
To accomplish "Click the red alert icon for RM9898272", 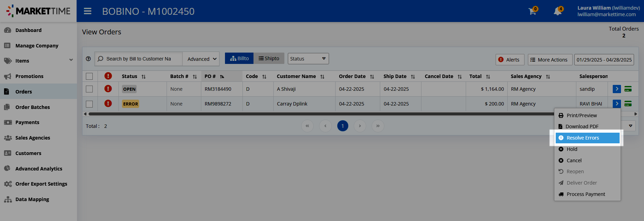I will [108, 103].
